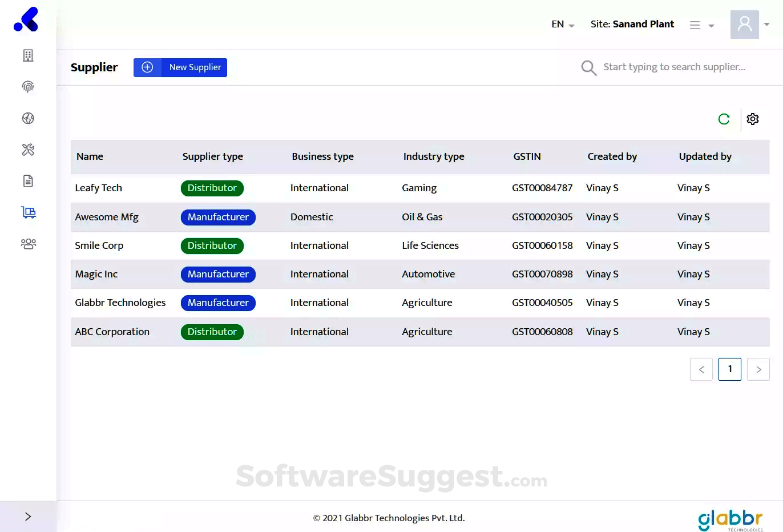Viewport: 783px width, 532px height.
Task: Expand the sidebar with bottom chevron
Action: click(x=28, y=517)
